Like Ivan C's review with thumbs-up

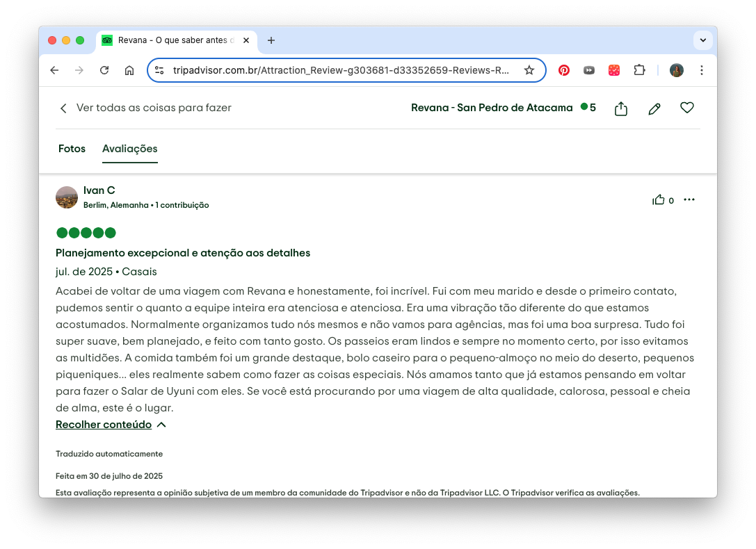[x=659, y=200]
